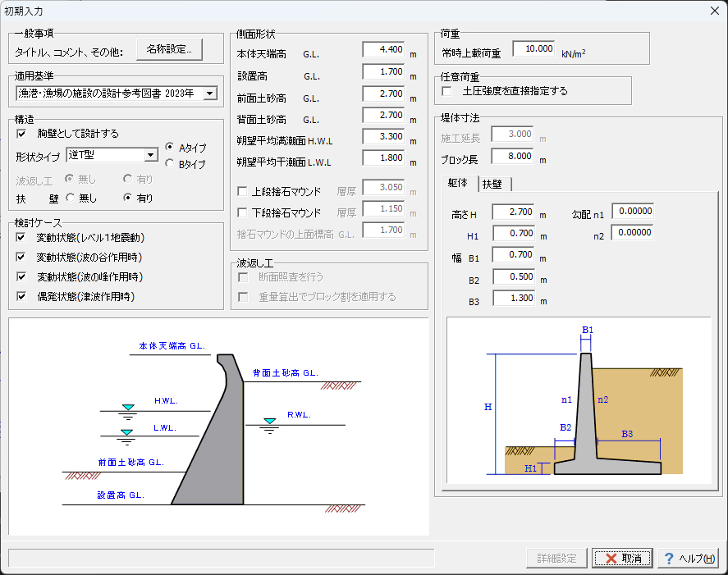728x575 pixels.
Task: Close the 初期入力 dialog window
Action: tap(713, 11)
